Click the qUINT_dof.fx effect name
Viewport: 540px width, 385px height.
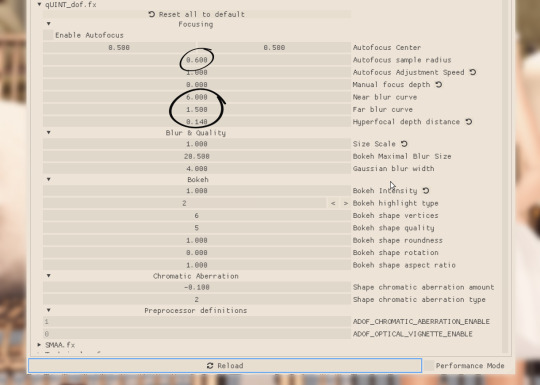(x=71, y=5)
